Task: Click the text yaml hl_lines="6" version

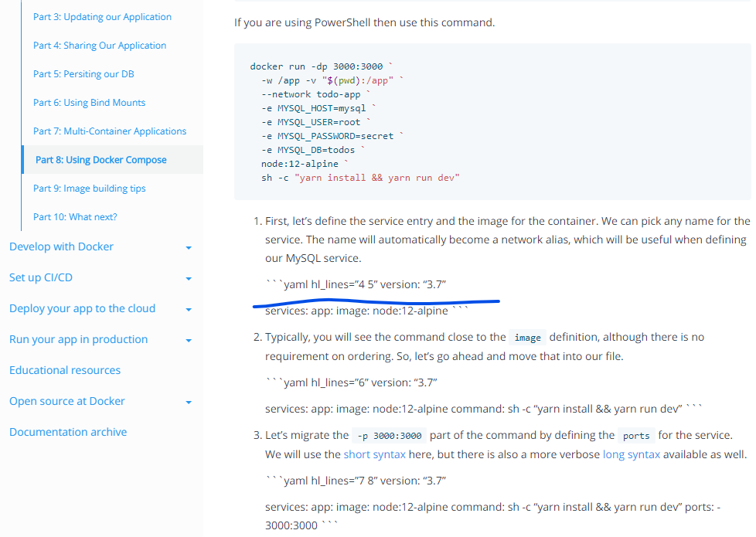Action: (x=351, y=382)
